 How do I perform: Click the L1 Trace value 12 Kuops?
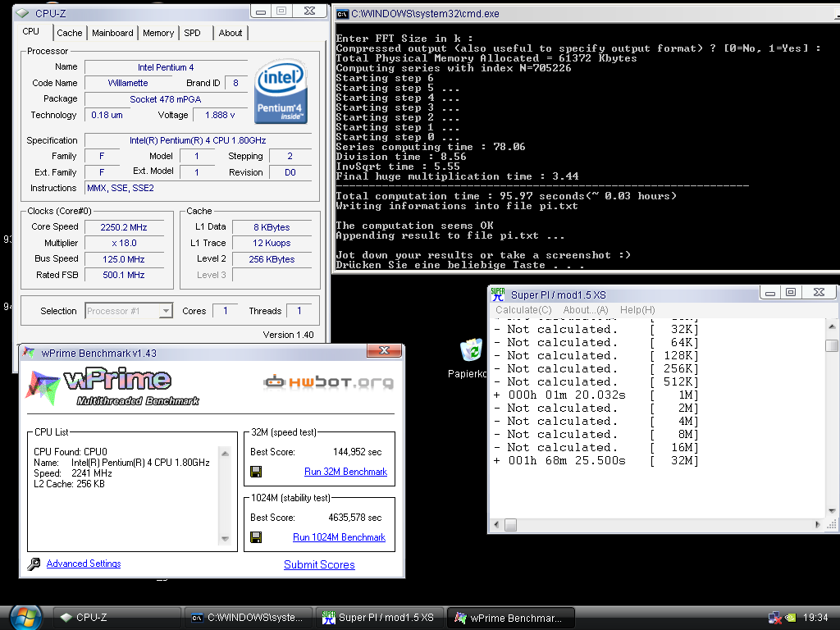point(272,243)
